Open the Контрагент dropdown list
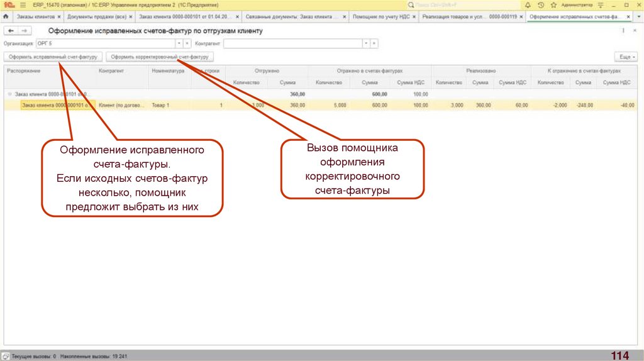This screenshot has height=361, width=644. pos(366,43)
